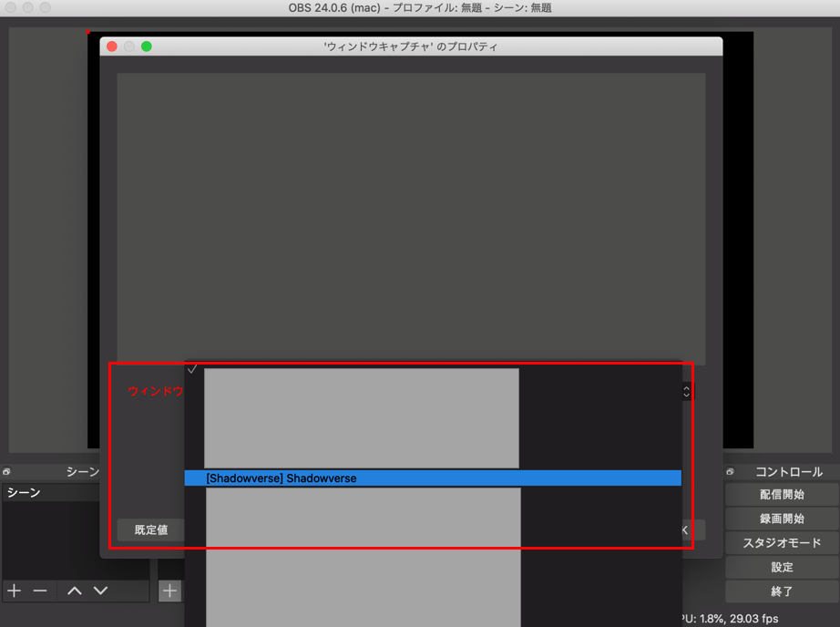Open 設定 settings in controls
This screenshot has height=627, width=840.
coord(782,567)
